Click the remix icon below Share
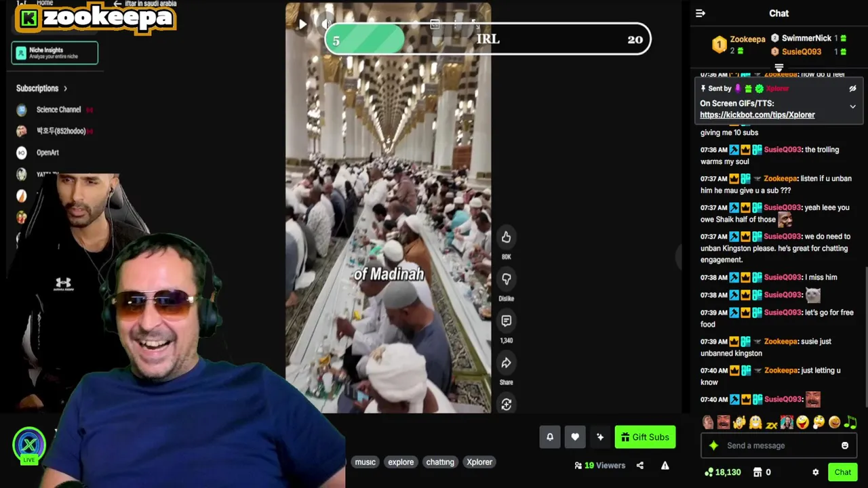Image resolution: width=868 pixels, height=488 pixels. (506, 405)
